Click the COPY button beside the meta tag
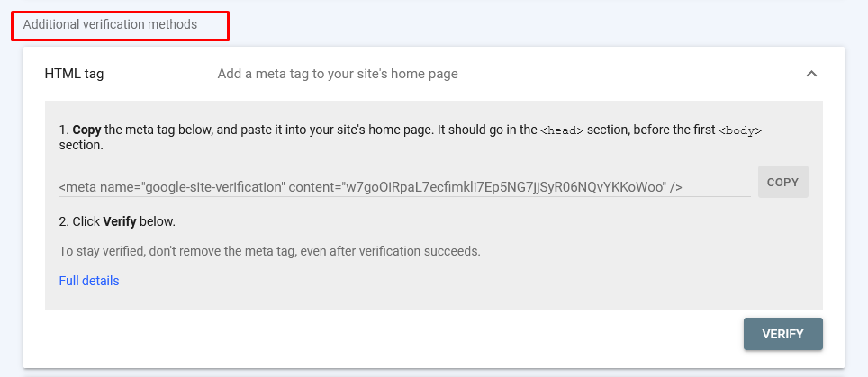The width and height of the screenshot is (868, 377). point(782,182)
